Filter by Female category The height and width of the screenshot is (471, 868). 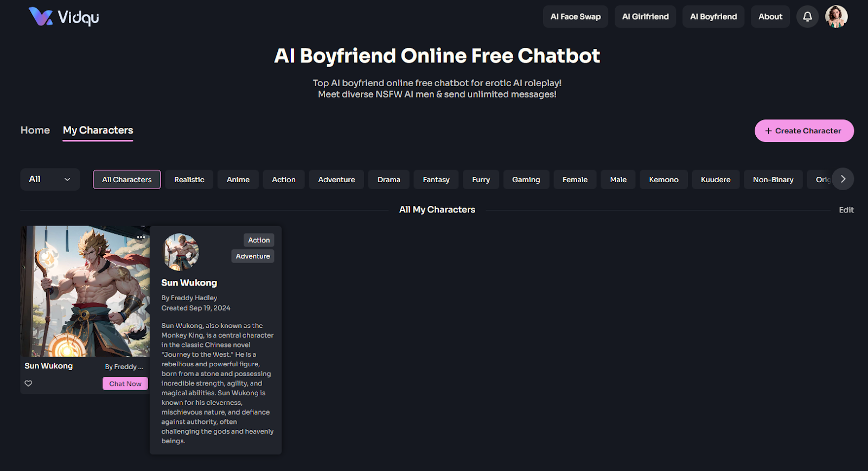point(575,179)
